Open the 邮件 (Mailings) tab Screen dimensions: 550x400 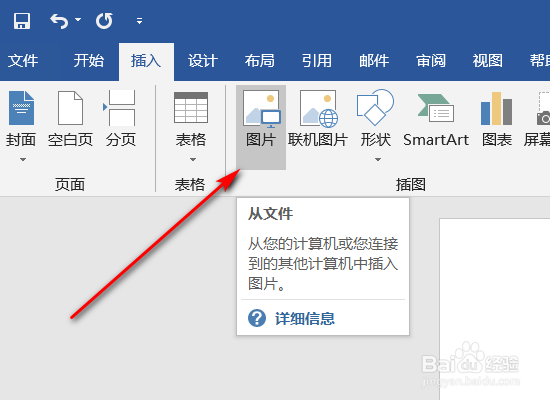[x=374, y=61]
